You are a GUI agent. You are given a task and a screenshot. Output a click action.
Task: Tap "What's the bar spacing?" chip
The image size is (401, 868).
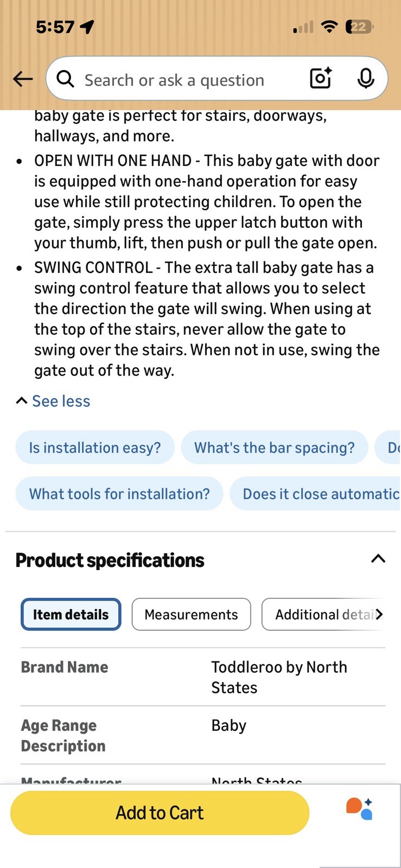pyautogui.click(x=275, y=448)
